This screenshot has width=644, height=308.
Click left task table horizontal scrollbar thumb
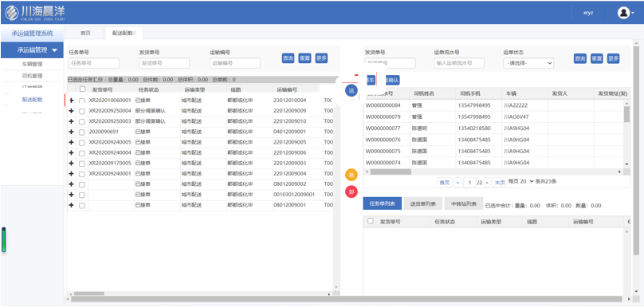coord(89,294)
